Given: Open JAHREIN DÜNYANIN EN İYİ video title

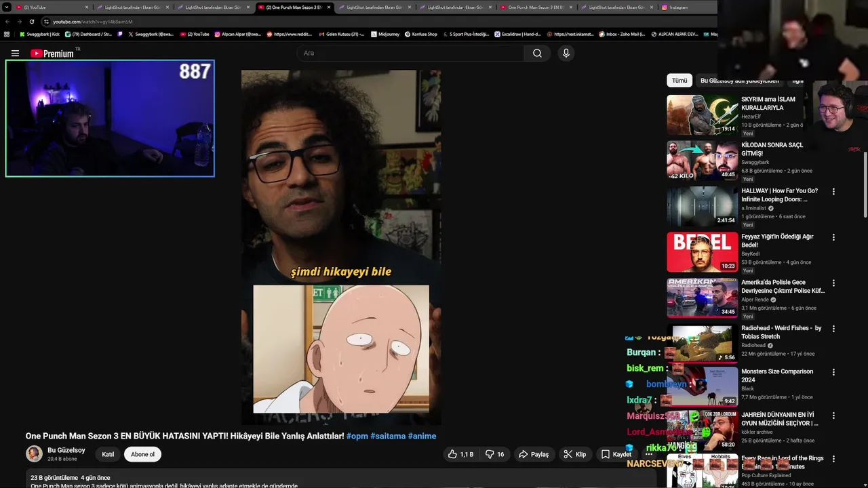Looking at the screenshot, I should pyautogui.click(x=780, y=419).
